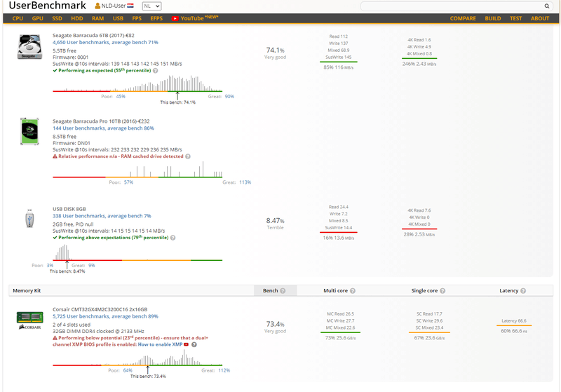The image size is (561, 392).
Task: Click Corsair Poor 64% value
Action: tap(128, 370)
